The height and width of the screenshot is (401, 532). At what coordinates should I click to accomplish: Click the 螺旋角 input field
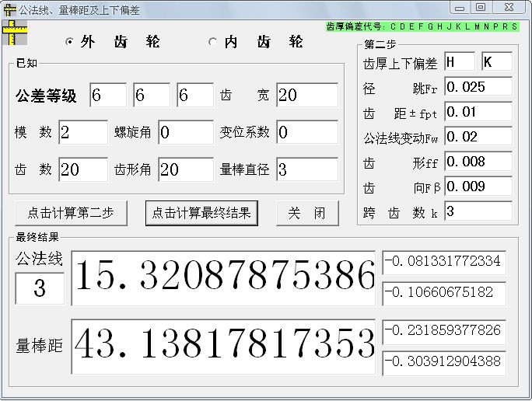click(x=186, y=132)
